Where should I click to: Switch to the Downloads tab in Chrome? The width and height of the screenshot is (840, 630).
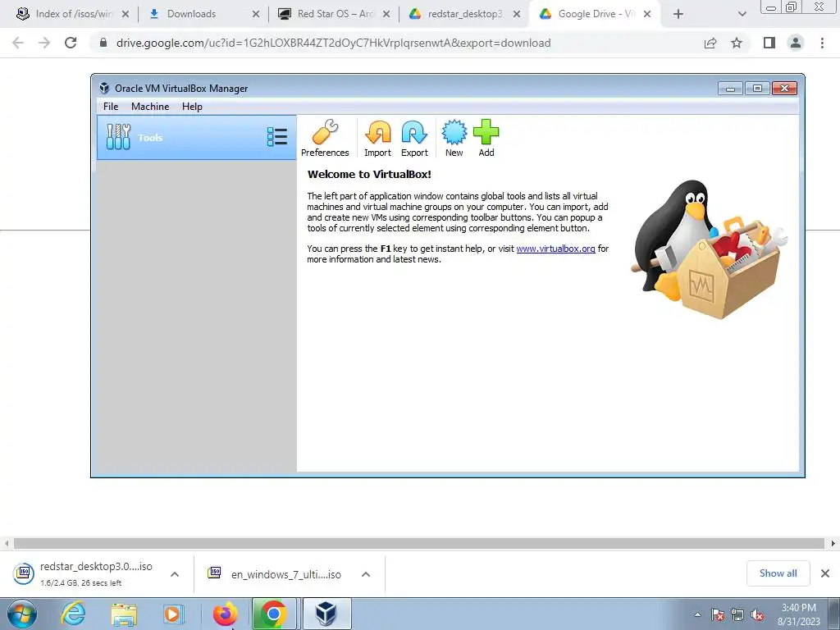pos(191,14)
